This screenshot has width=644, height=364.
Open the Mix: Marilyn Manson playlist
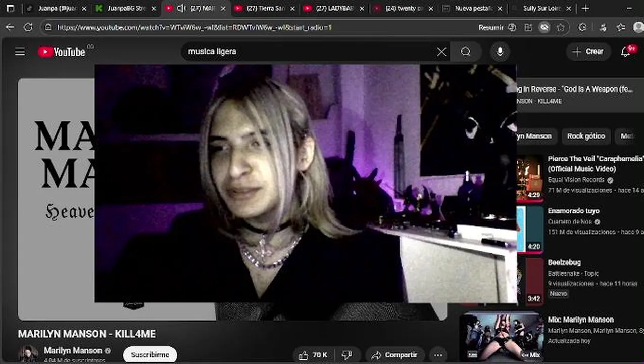[x=581, y=320]
